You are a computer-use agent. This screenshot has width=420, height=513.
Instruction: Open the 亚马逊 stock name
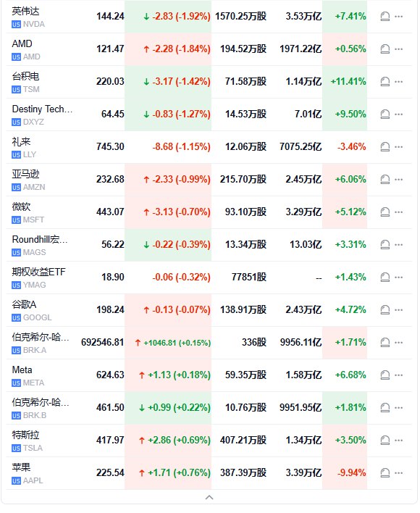[25, 174]
